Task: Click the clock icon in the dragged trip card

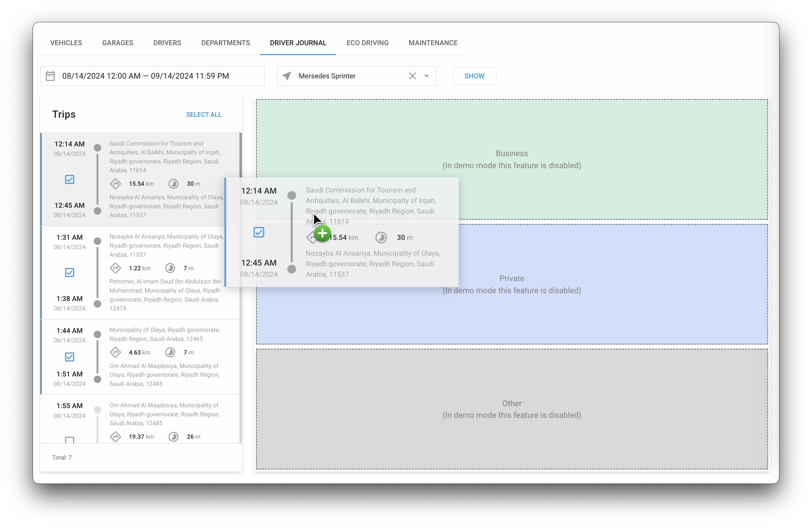Action: point(381,237)
